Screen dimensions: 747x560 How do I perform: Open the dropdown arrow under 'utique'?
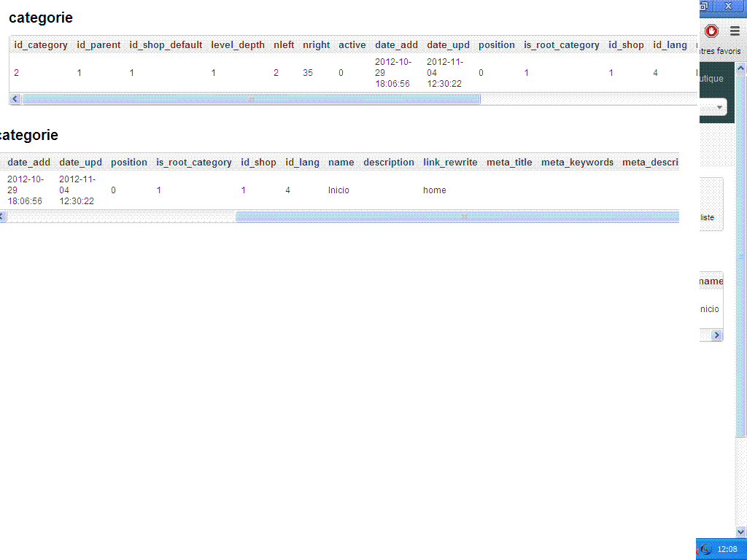tap(719, 107)
